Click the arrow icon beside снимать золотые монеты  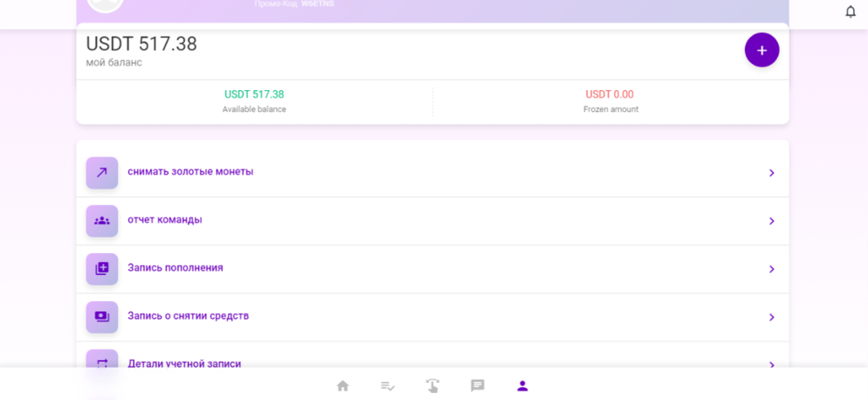pos(102,173)
